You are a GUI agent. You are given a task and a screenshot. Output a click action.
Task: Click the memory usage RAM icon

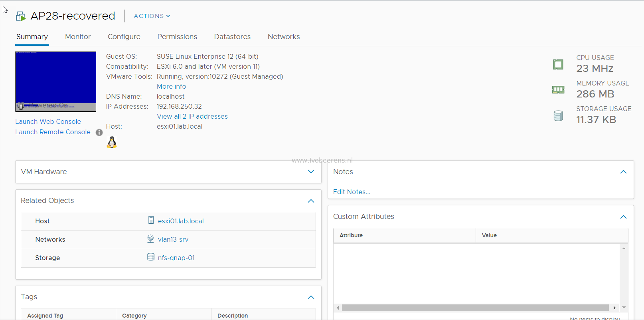pyautogui.click(x=558, y=90)
